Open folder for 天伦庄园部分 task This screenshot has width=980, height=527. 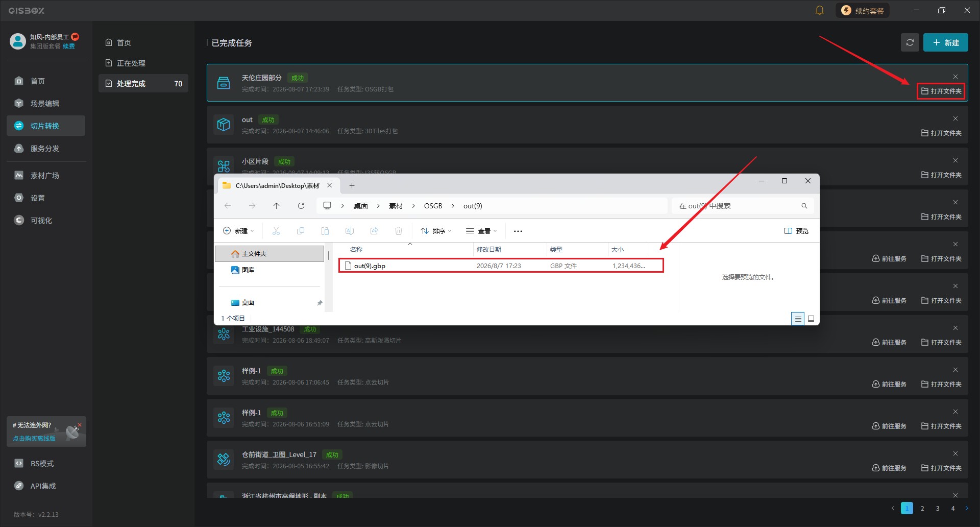pyautogui.click(x=941, y=91)
